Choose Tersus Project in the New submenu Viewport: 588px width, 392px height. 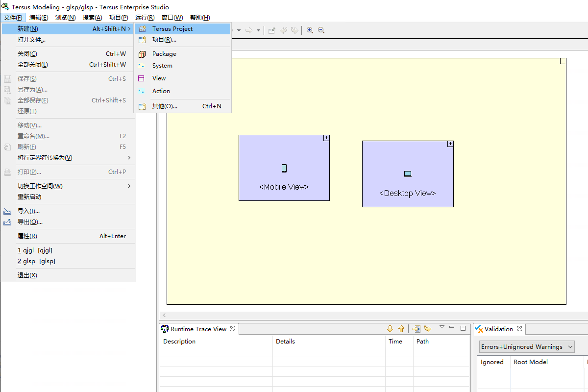(182, 29)
